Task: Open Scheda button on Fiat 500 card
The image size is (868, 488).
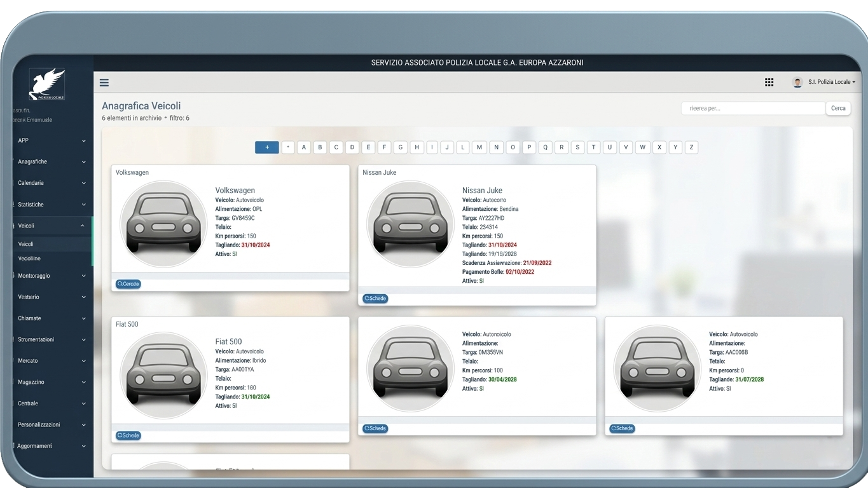Action: pyautogui.click(x=128, y=435)
